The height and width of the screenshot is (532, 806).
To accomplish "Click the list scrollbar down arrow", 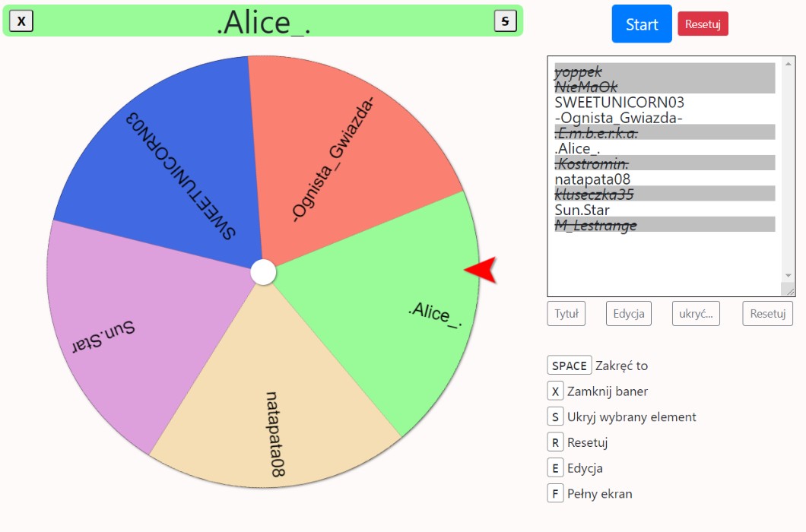I will coord(789,275).
